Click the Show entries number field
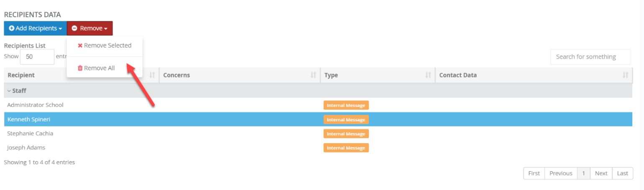The image size is (644, 190). pos(37,57)
